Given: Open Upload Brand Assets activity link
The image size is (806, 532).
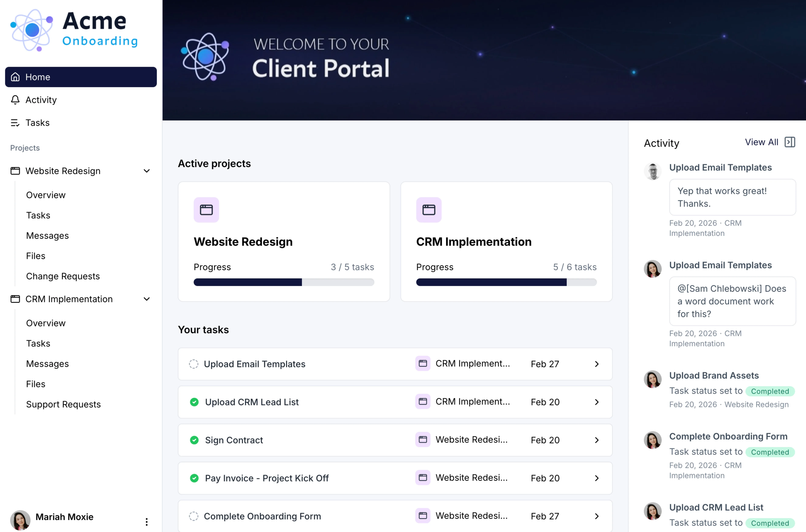Looking at the screenshot, I should 714,376.
